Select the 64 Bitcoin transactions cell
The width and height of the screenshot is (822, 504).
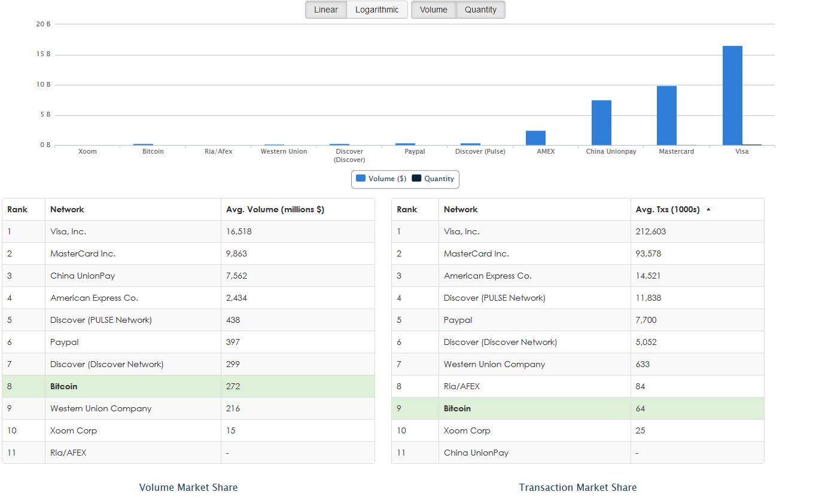(x=698, y=408)
